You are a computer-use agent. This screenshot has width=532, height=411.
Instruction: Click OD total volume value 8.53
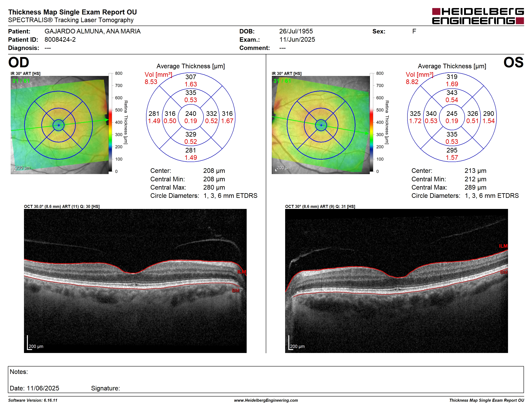151,82
